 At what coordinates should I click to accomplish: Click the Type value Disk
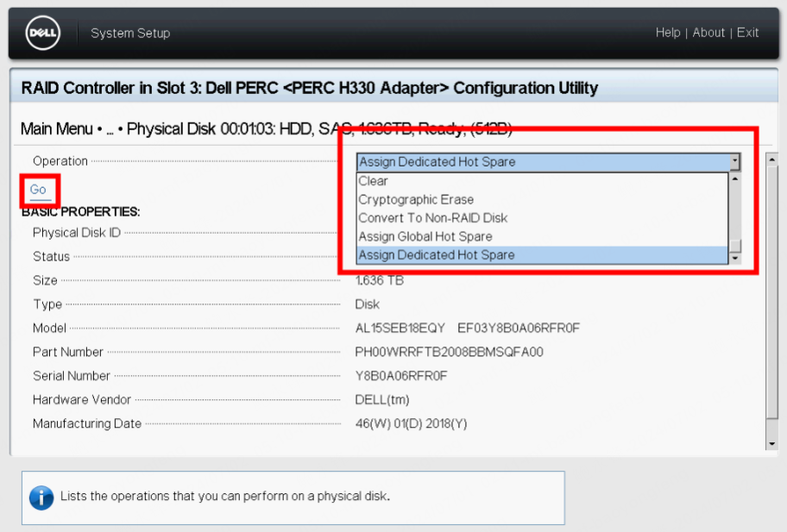(x=368, y=304)
